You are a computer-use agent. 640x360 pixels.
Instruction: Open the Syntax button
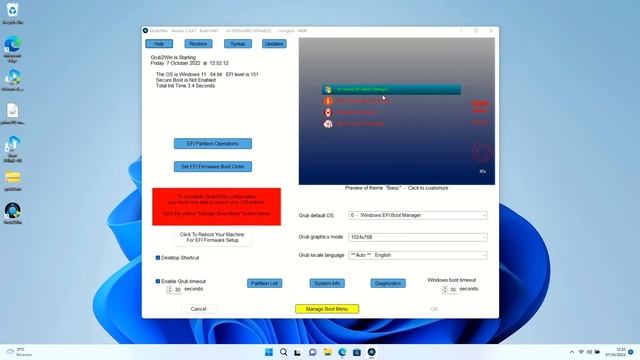coord(238,44)
